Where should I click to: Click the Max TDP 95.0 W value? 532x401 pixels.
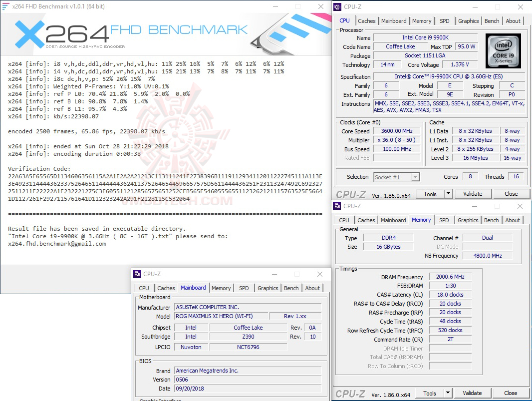467,46
